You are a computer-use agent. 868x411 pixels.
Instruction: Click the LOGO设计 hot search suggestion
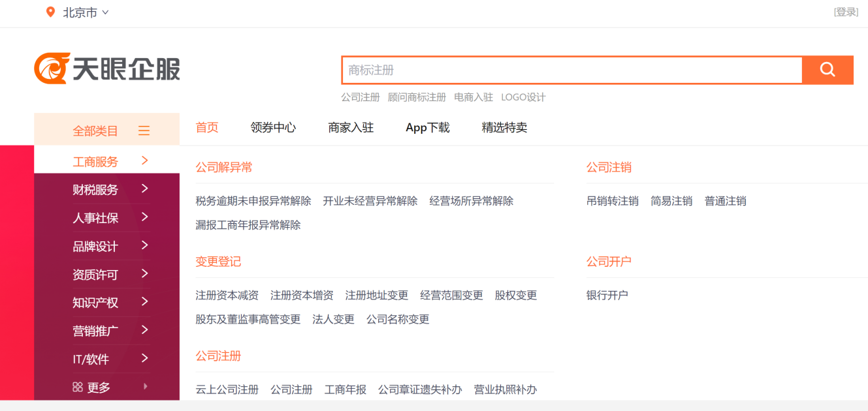tap(523, 97)
